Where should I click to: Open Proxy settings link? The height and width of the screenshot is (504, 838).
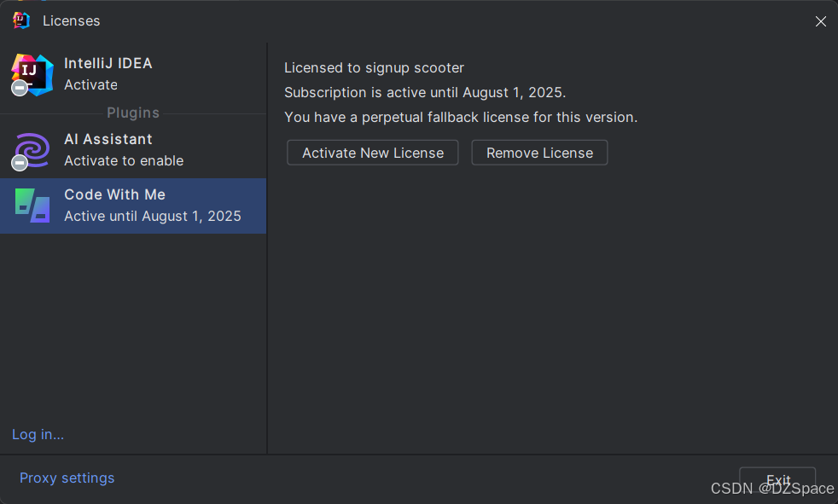pos(67,478)
